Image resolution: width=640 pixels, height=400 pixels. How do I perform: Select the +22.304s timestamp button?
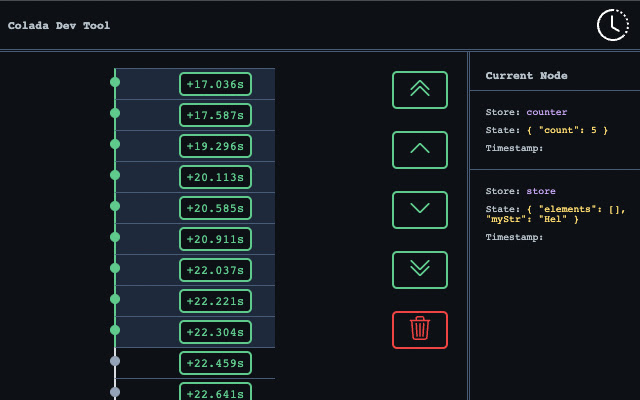pos(215,332)
